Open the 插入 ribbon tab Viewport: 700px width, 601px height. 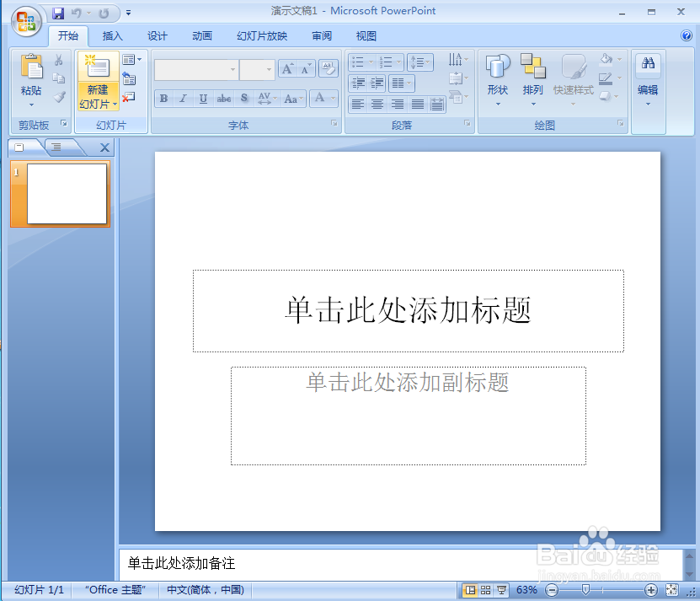[113, 35]
